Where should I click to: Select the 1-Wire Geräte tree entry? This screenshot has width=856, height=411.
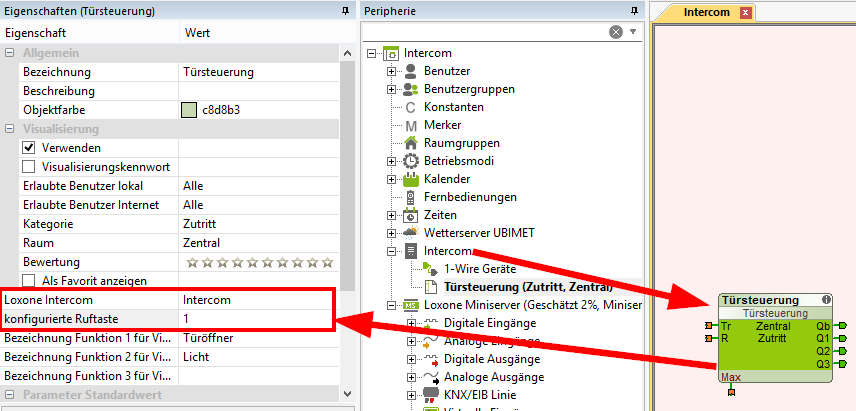tap(480, 269)
